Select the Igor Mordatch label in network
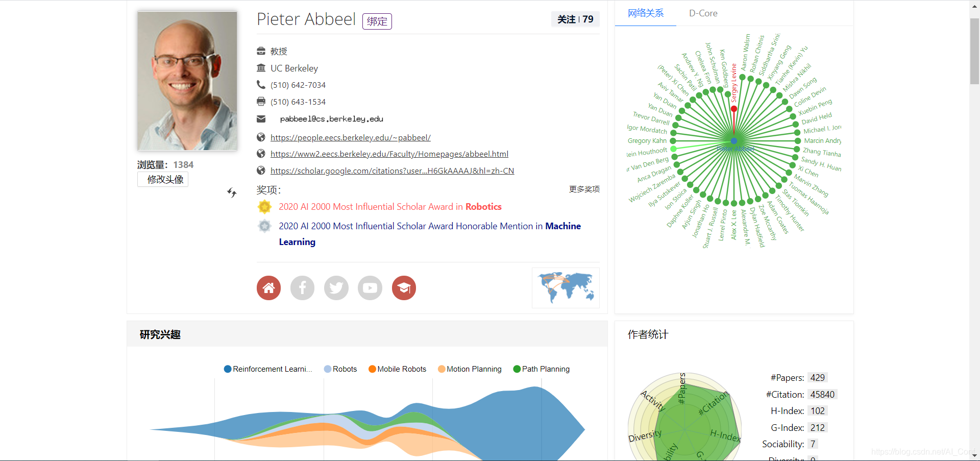Image resolution: width=980 pixels, height=461 pixels. tap(647, 129)
